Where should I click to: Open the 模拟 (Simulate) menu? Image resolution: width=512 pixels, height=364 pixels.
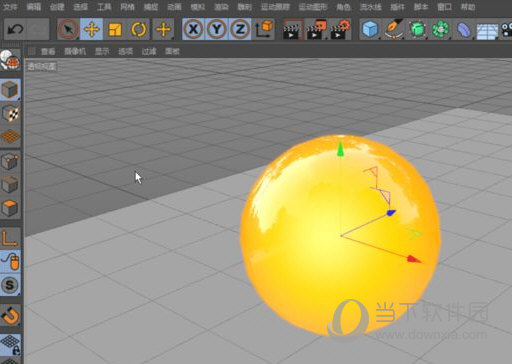click(x=197, y=7)
